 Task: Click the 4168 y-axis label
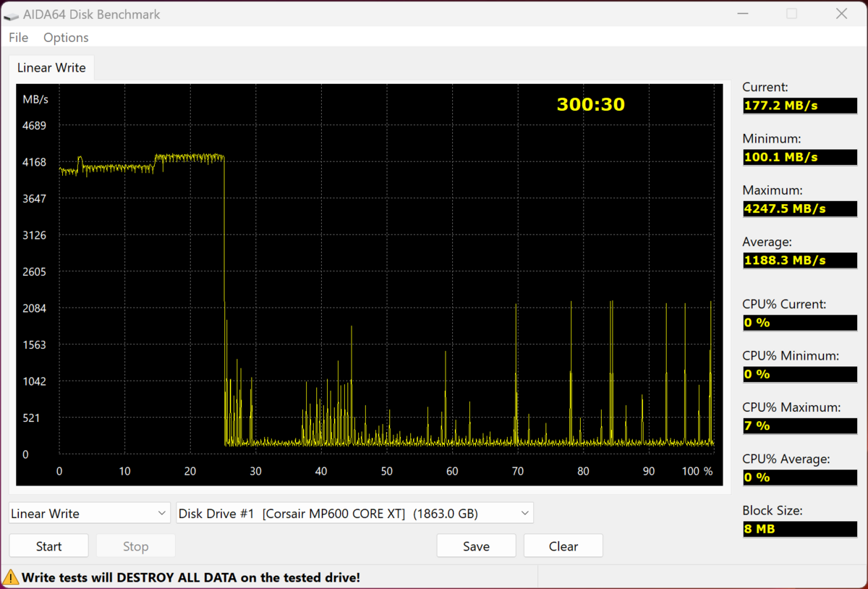point(35,162)
